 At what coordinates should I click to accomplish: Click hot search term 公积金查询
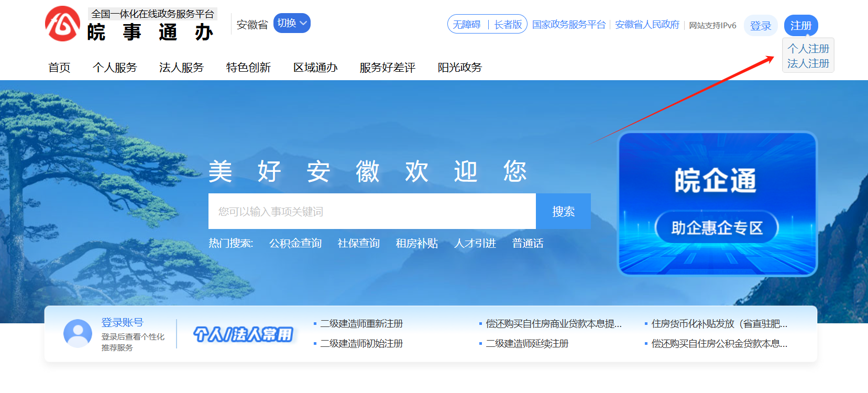pos(295,243)
